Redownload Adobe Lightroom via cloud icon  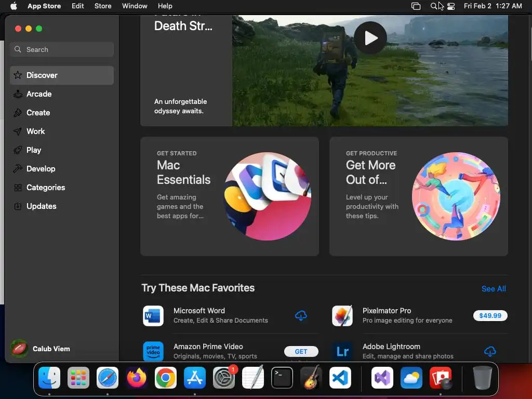pyautogui.click(x=490, y=352)
